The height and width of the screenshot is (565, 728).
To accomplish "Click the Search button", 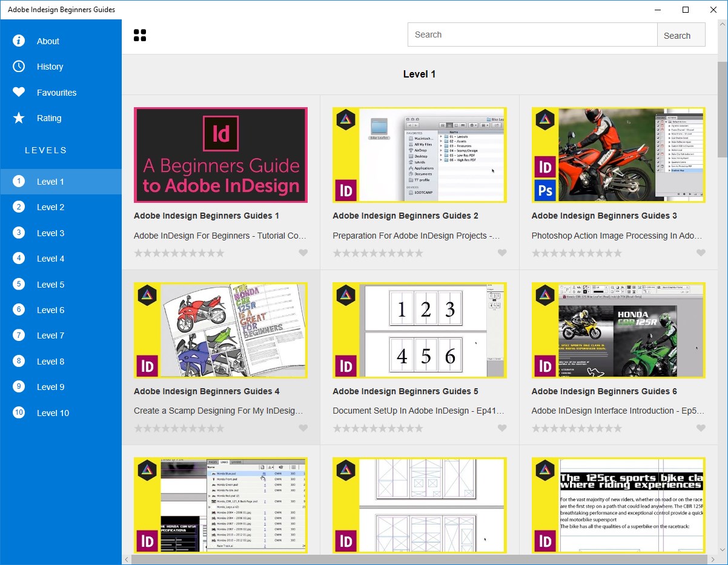I will point(681,35).
